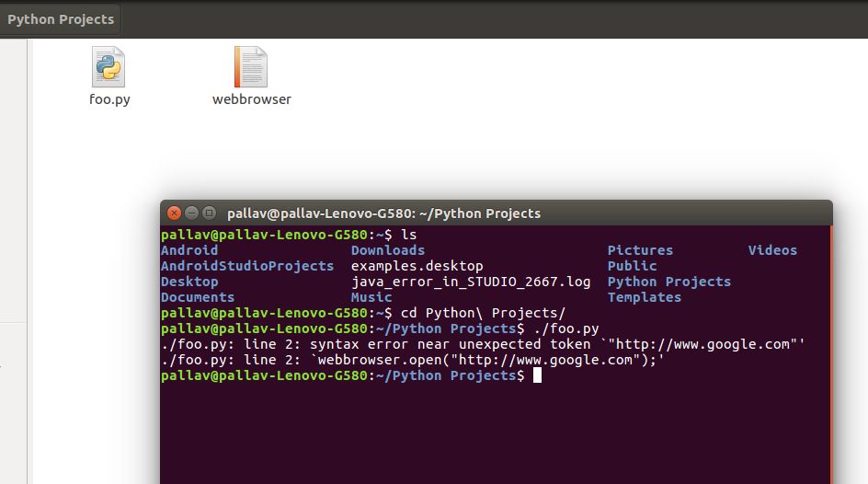This screenshot has height=484, width=868.
Task: Click Templates in terminal listing
Action: 645,297
